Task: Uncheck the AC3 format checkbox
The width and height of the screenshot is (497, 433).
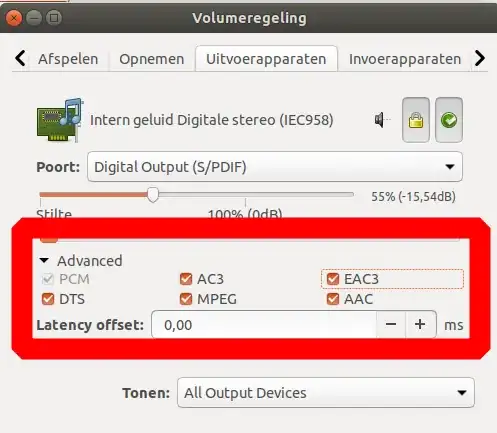Action: [186, 279]
